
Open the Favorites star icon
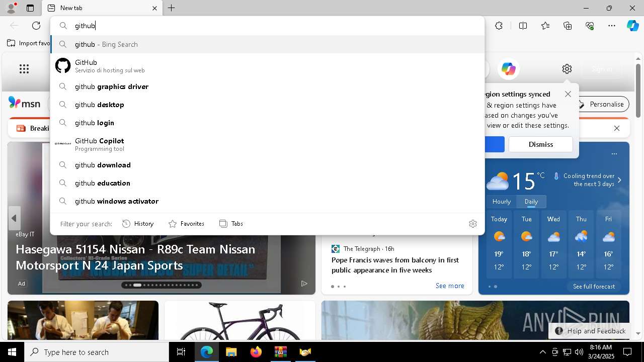click(x=545, y=26)
